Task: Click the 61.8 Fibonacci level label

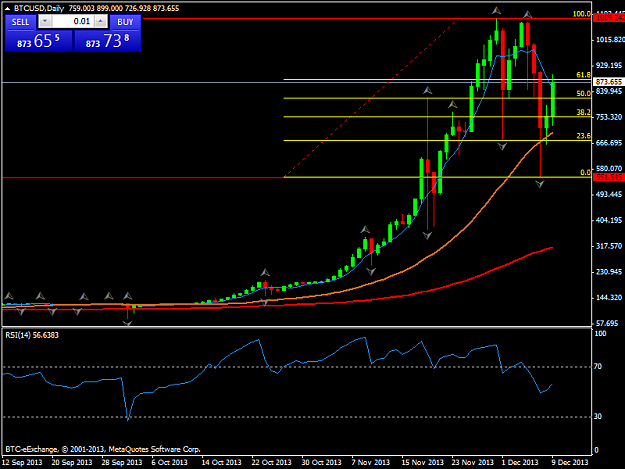Action: [584, 75]
